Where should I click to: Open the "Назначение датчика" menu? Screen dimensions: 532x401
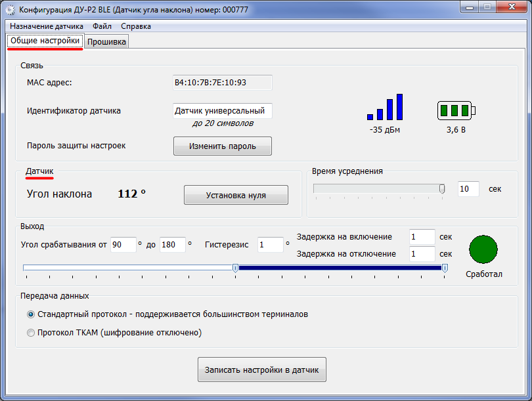[x=47, y=26]
